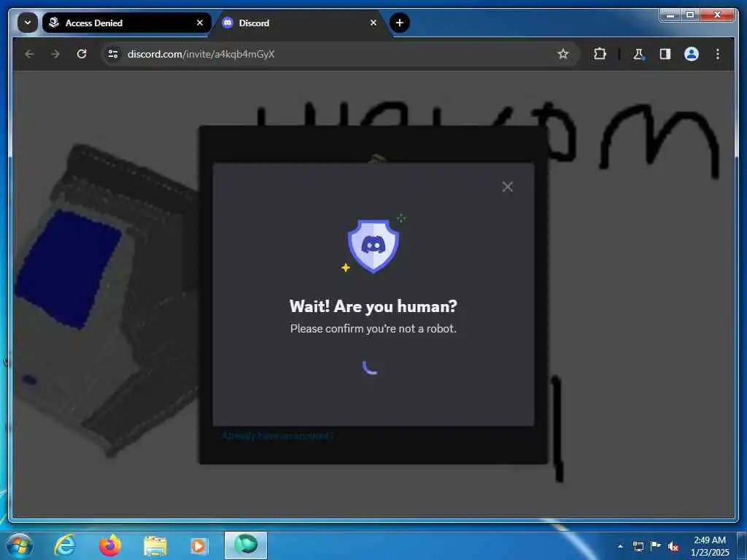Open the Windows Start menu

tap(20, 545)
